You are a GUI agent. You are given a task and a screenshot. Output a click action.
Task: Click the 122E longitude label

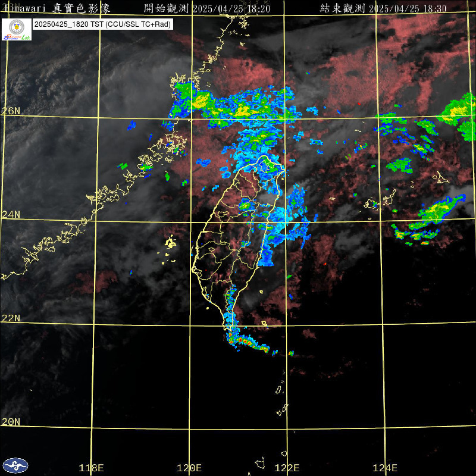click(x=287, y=468)
